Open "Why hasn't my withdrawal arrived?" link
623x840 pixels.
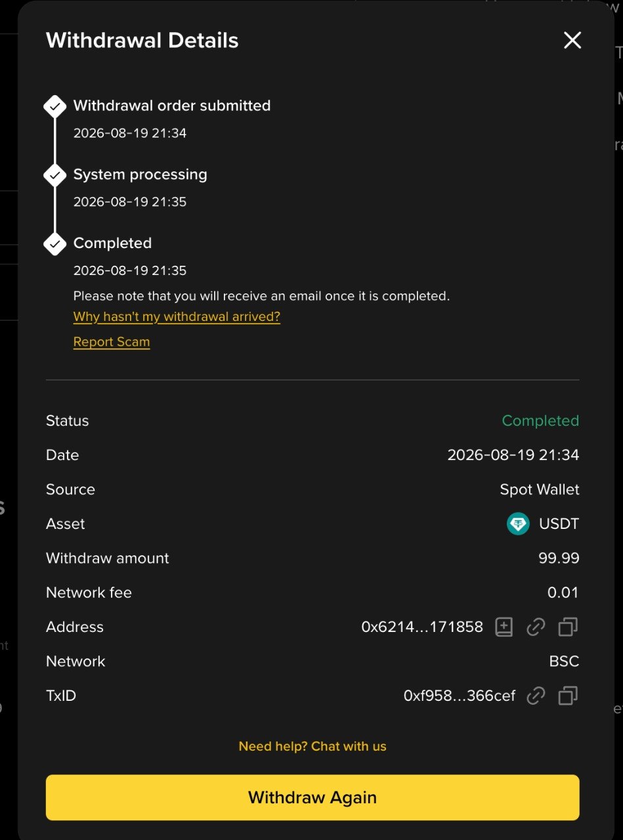coord(177,317)
